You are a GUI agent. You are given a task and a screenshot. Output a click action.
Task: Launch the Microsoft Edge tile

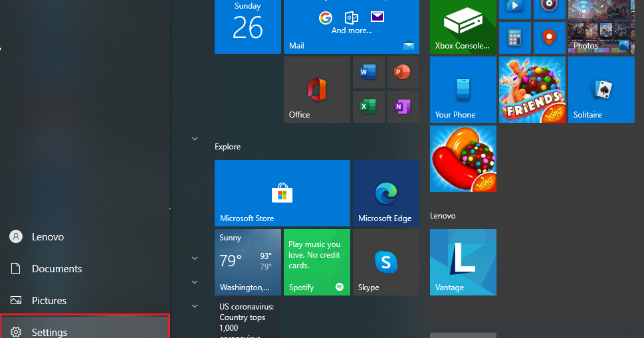385,193
